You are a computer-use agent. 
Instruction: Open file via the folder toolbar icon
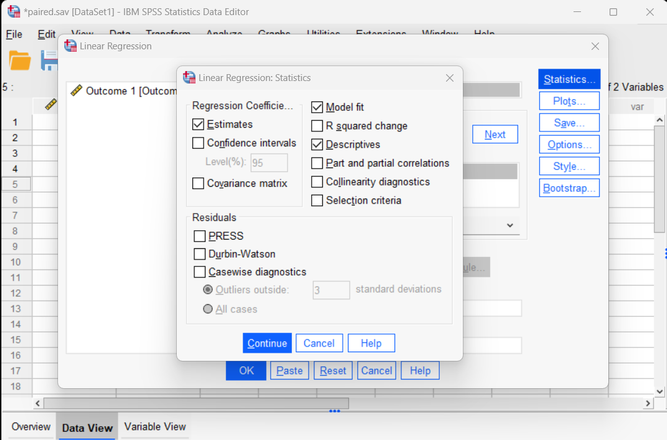(20, 60)
